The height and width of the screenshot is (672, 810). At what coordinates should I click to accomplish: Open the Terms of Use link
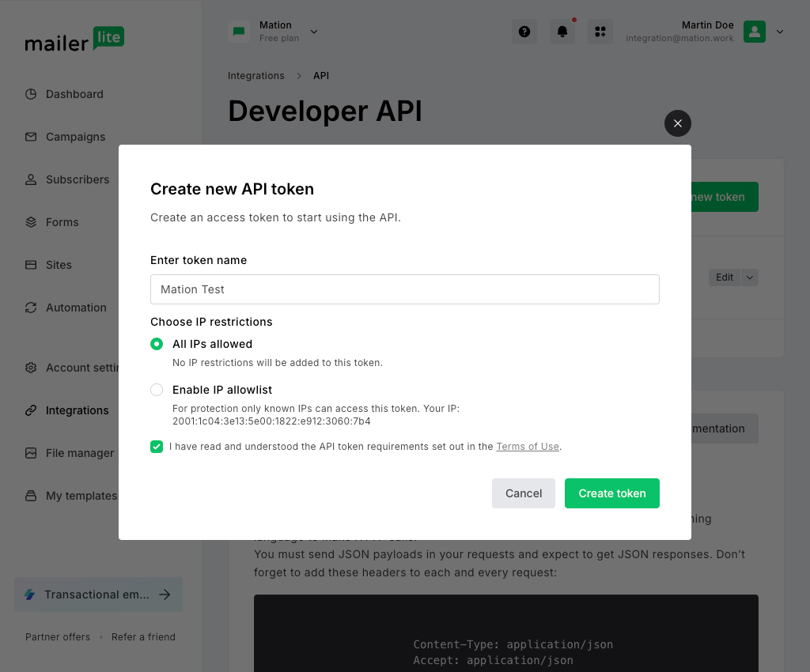(x=528, y=447)
